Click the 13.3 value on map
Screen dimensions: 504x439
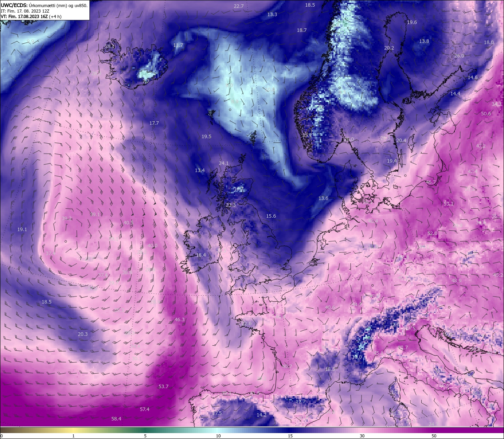point(272,15)
